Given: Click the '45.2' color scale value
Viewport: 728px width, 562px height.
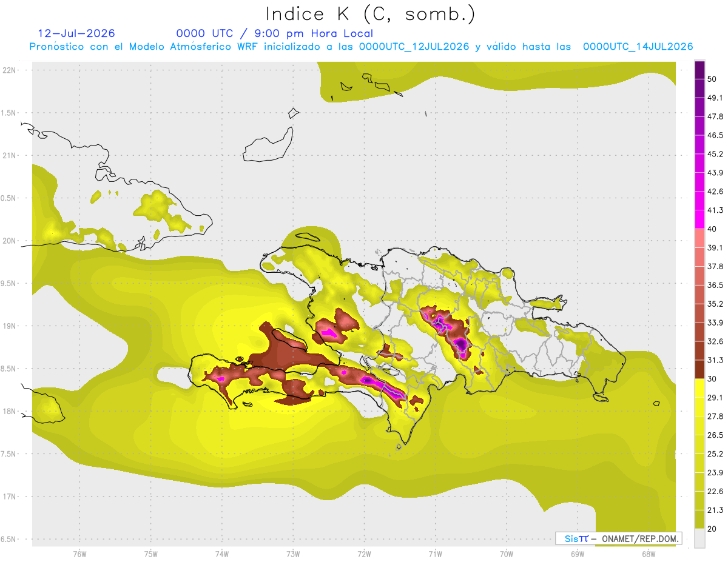Looking at the screenshot, I should pos(715,154).
